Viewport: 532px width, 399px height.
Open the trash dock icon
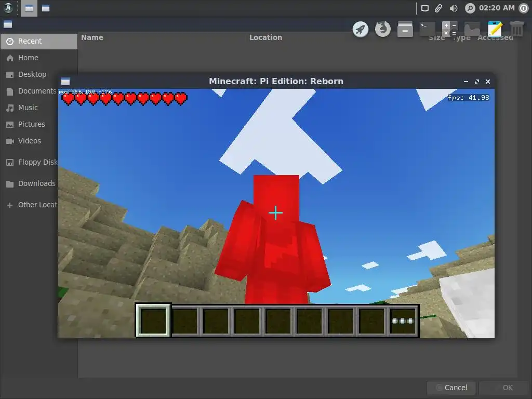[517, 29]
